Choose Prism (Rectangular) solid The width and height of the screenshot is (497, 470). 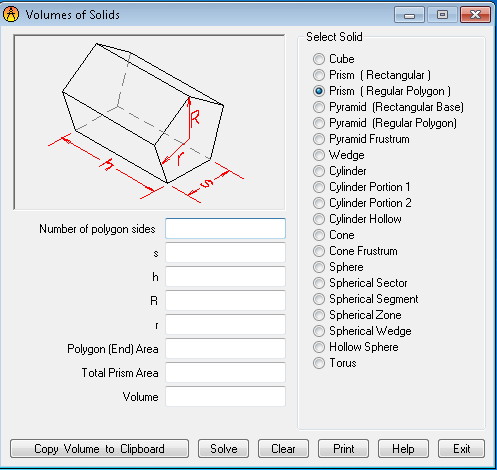pyautogui.click(x=319, y=75)
